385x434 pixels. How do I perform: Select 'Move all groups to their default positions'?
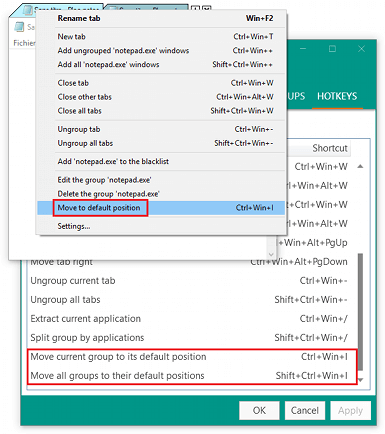click(190, 376)
